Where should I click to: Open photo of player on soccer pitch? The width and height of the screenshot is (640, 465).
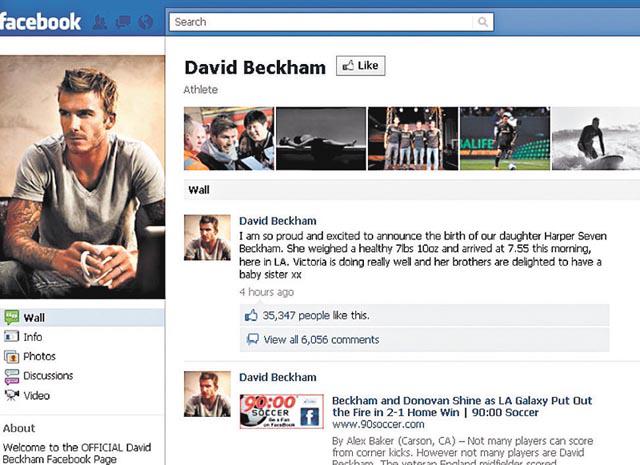[505, 138]
